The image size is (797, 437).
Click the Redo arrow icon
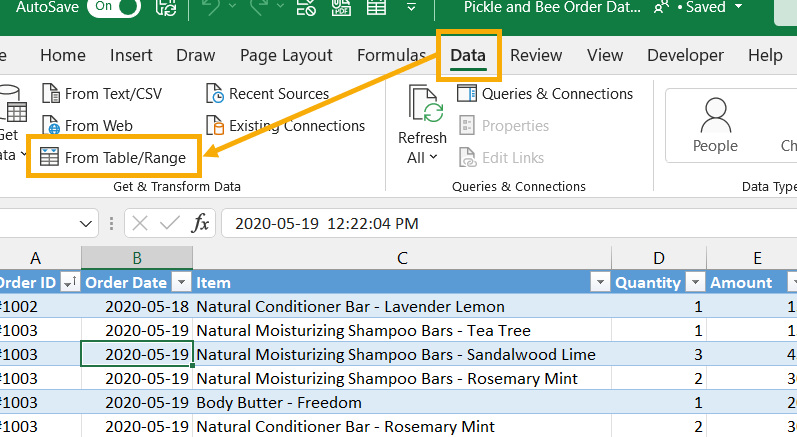point(261,7)
